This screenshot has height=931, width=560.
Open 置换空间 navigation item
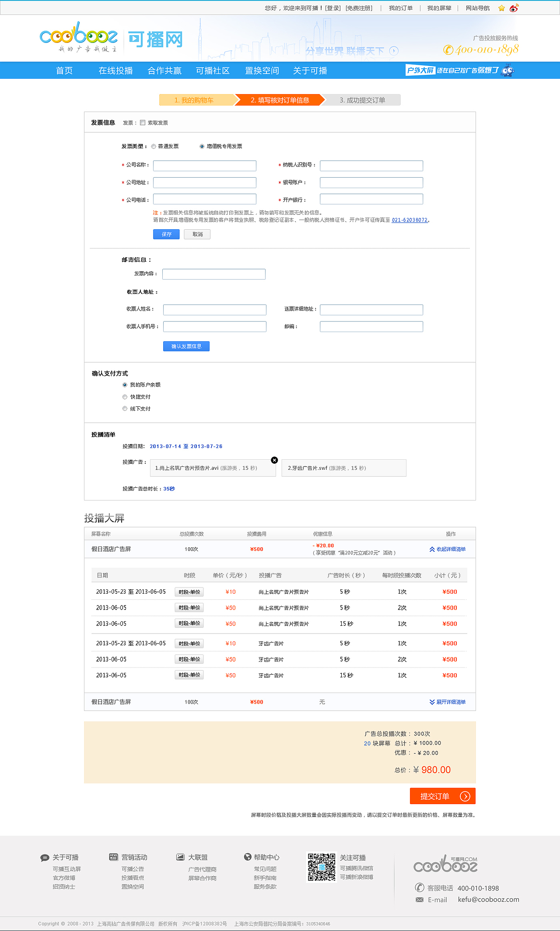pyautogui.click(x=262, y=70)
